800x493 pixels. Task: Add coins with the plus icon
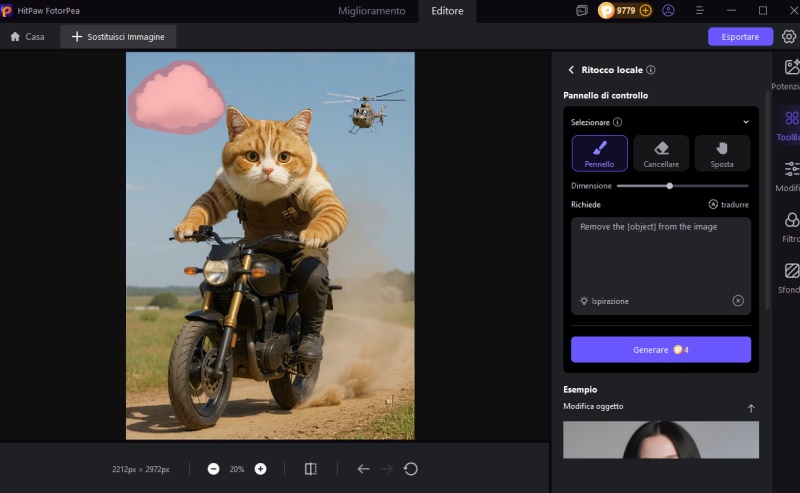(x=645, y=11)
